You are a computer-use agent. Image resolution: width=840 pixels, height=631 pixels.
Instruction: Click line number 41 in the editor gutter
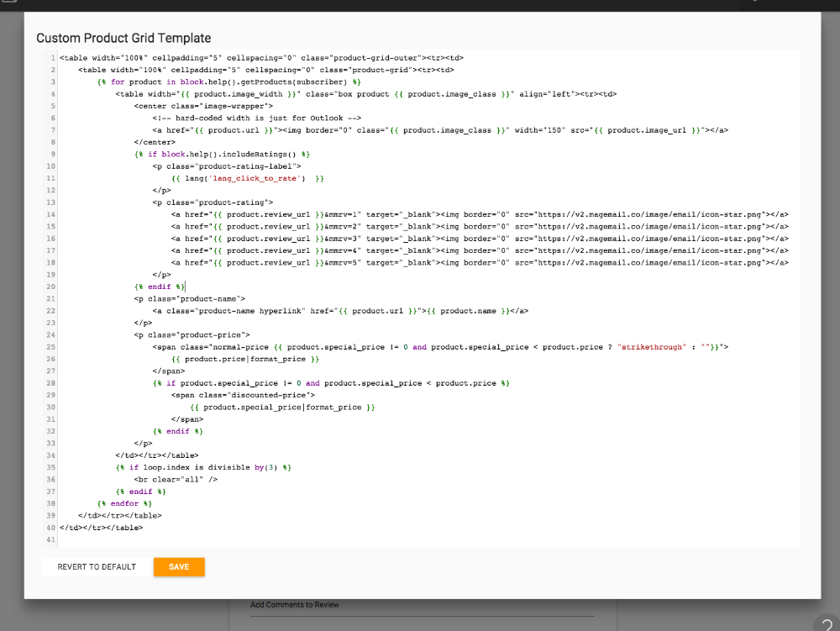tap(51, 539)
